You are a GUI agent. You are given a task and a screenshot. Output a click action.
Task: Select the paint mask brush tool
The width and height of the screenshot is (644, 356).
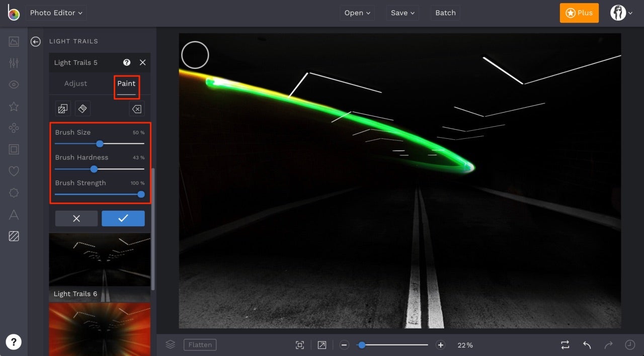click(62, 109)
